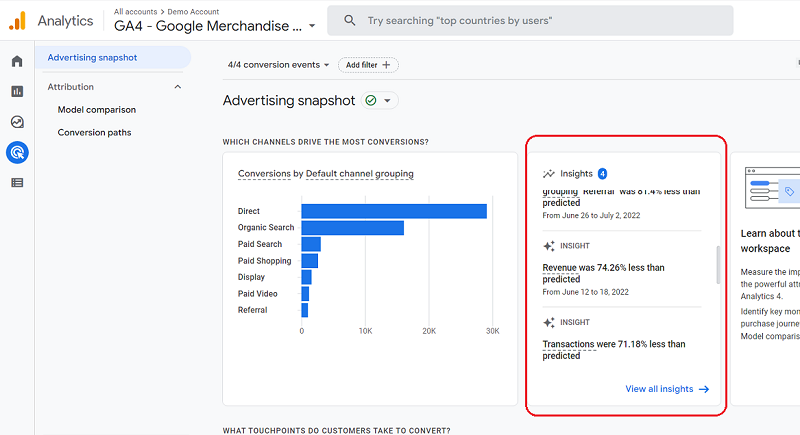Click the From June 12 to 18, 2022 date
This screenshot has width=800, height=435.
(x=585, y=292)
